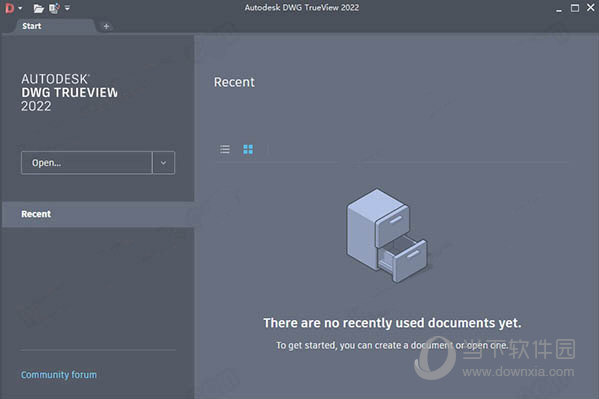Add a new tab with plus button
This screenshot has height=399, width=599.
(106, 26)
